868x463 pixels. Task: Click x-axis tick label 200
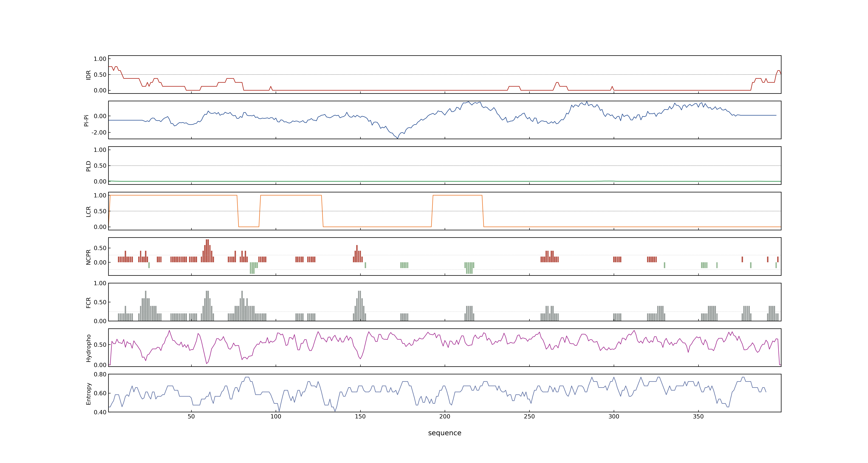[445, 416]
